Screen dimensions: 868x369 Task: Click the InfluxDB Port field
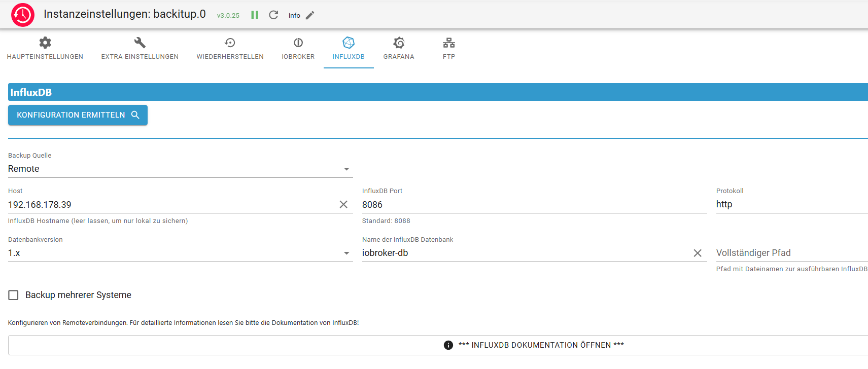click(x=534, y=205)
